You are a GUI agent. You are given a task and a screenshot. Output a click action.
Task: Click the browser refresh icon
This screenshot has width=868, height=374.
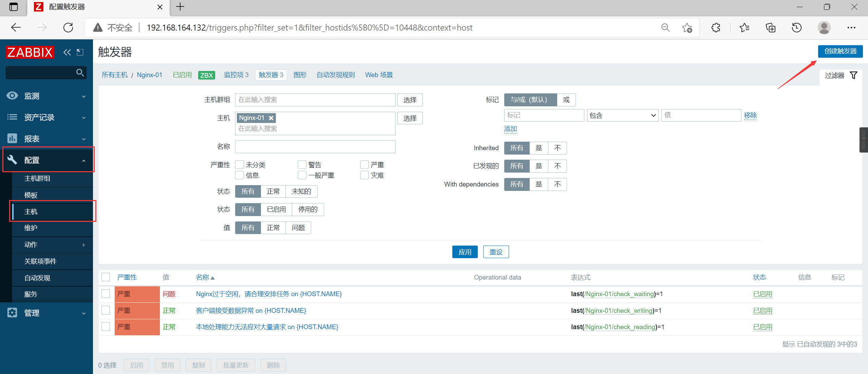click(68, 28)
